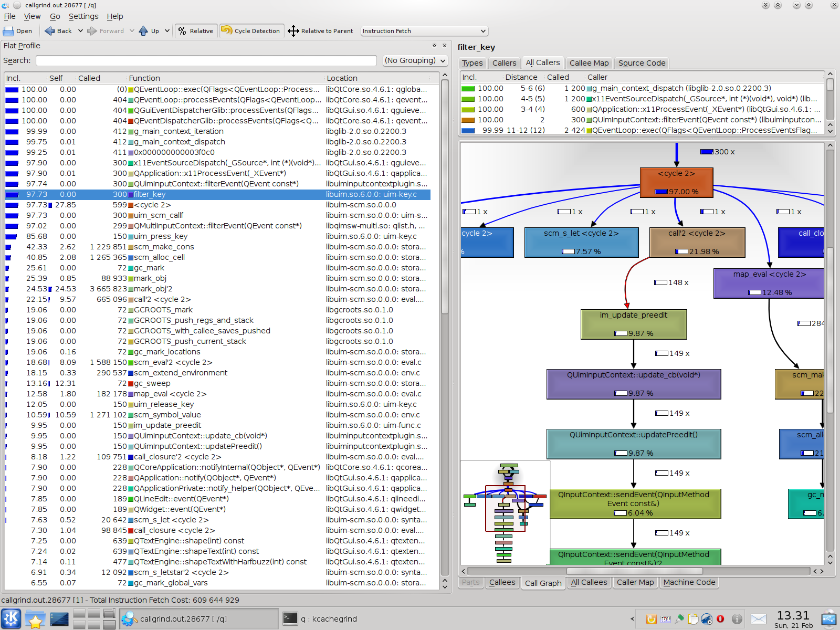Close the Flat Profile dock panel
Screen dimensions: 840x630
[444, 46]
